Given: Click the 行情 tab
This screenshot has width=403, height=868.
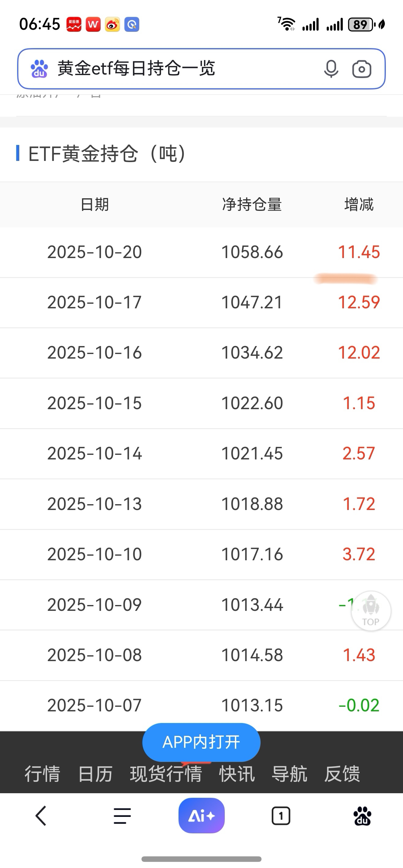Looking at the screenshot, I should pos(43,774).
